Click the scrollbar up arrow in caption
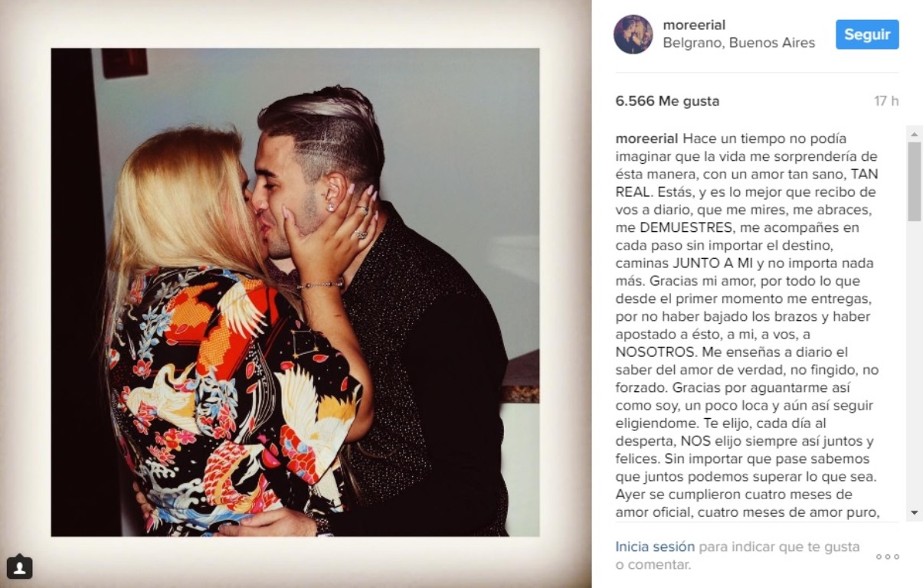The height and width of the screenshot is (588, 923). click(x=914, y=134)
